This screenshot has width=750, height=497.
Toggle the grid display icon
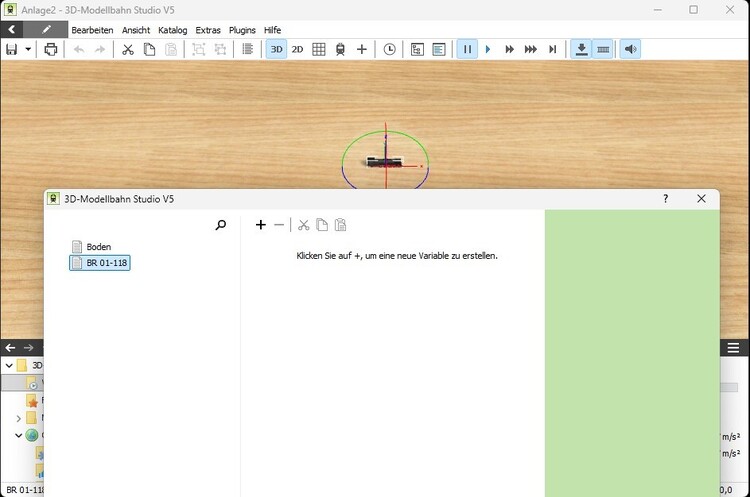click(319, 49)
